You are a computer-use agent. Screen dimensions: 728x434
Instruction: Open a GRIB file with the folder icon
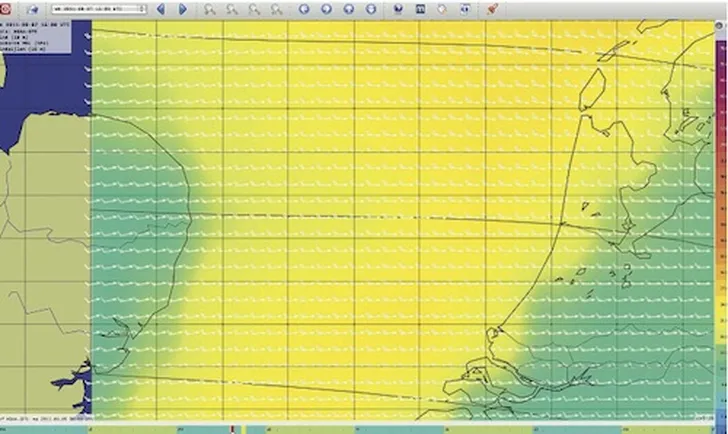(30, 8)
